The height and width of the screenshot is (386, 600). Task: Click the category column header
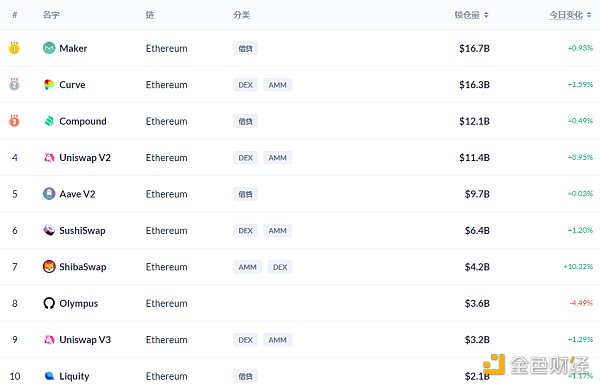tap(241, 15)
